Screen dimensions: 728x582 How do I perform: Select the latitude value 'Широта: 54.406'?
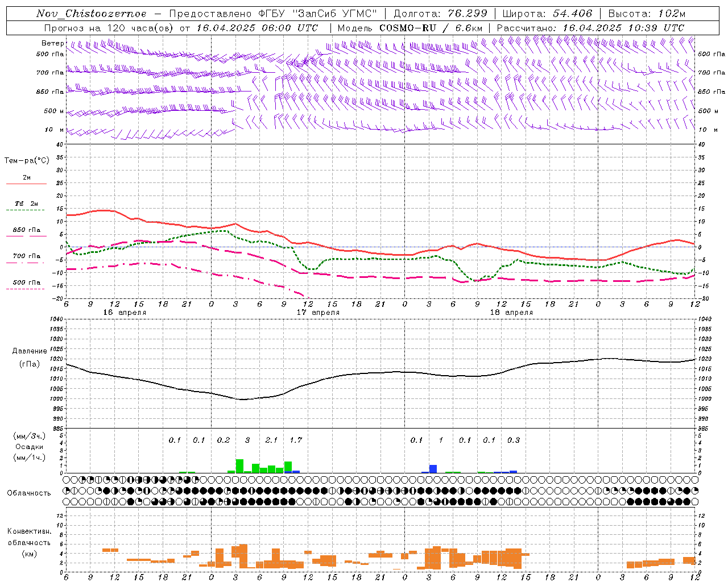click(x=547, y=14)
